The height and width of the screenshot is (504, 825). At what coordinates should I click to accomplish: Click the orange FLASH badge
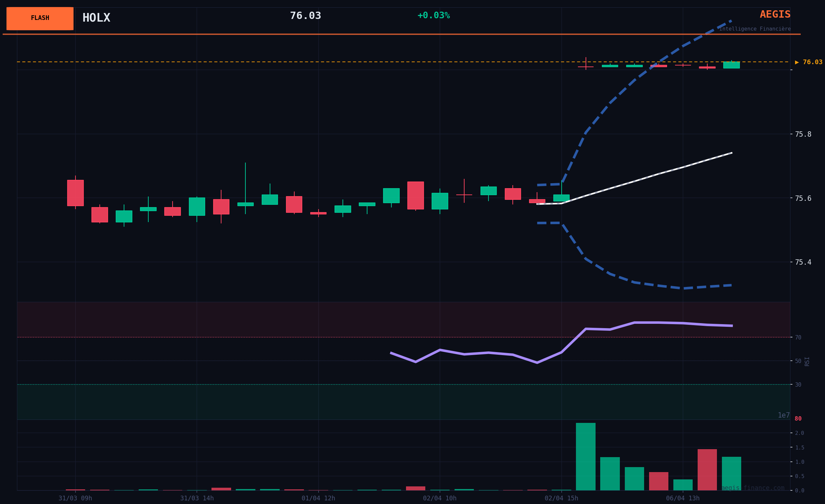point(40,18)
